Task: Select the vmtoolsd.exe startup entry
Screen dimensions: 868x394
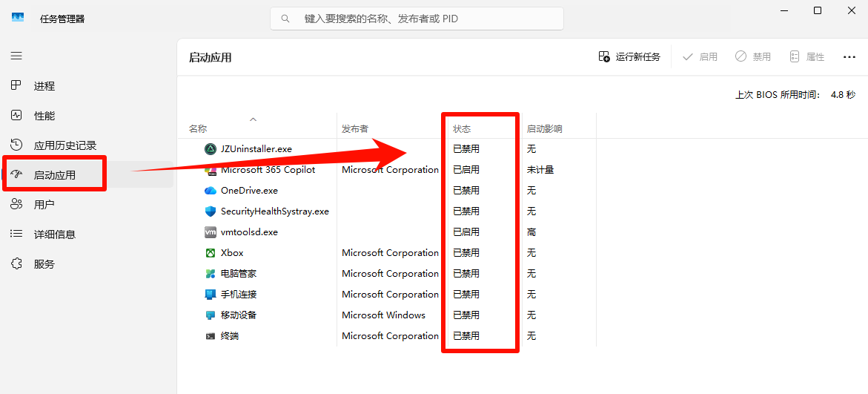Action: click(249, 232)
